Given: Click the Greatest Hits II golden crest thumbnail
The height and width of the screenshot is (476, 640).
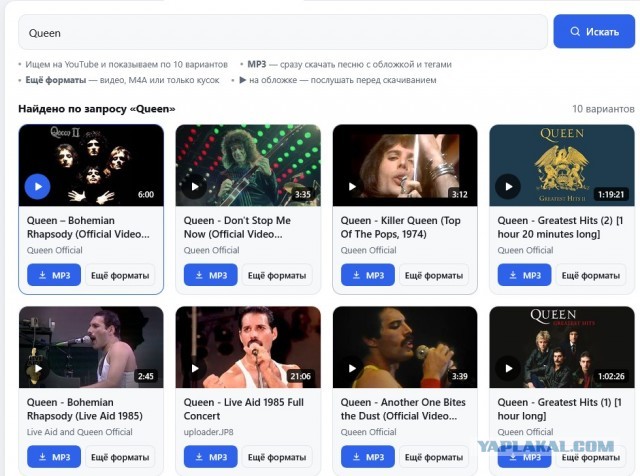Looking at the screenshot, I should (x=562, y=165).
